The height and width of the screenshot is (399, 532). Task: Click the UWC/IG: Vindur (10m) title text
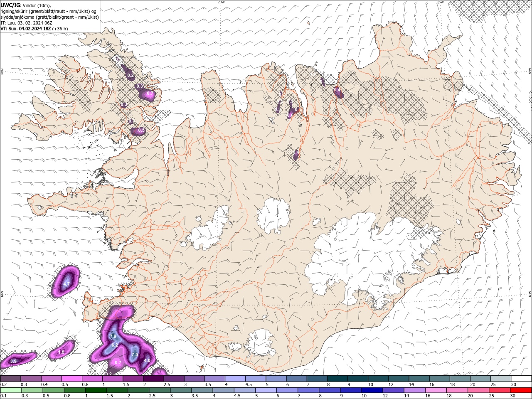(26, 5)
